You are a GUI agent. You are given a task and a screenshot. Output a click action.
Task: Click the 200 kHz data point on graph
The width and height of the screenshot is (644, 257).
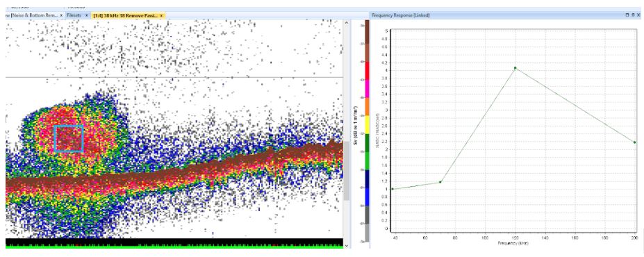(x=635, y=142)
